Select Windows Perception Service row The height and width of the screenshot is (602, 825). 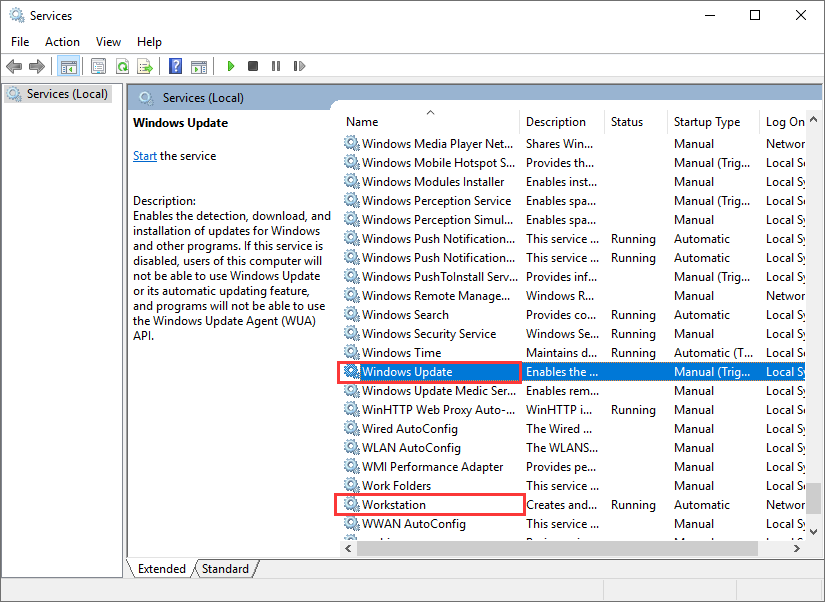(574, 200)
